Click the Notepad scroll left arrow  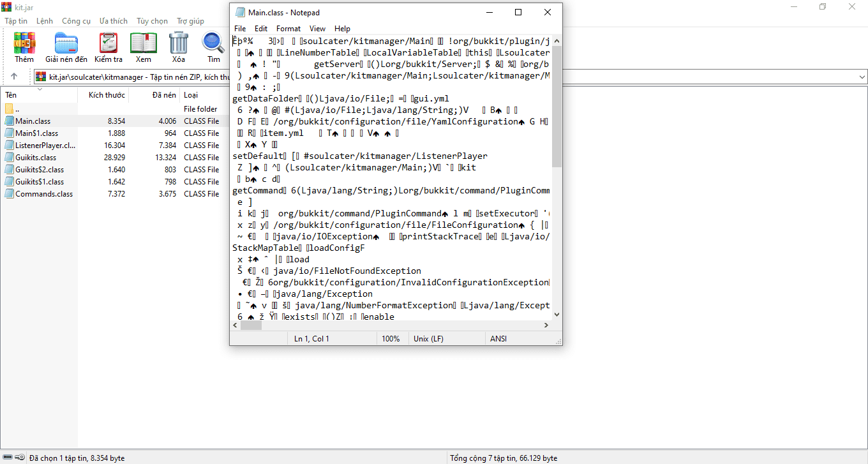(236, 326)
